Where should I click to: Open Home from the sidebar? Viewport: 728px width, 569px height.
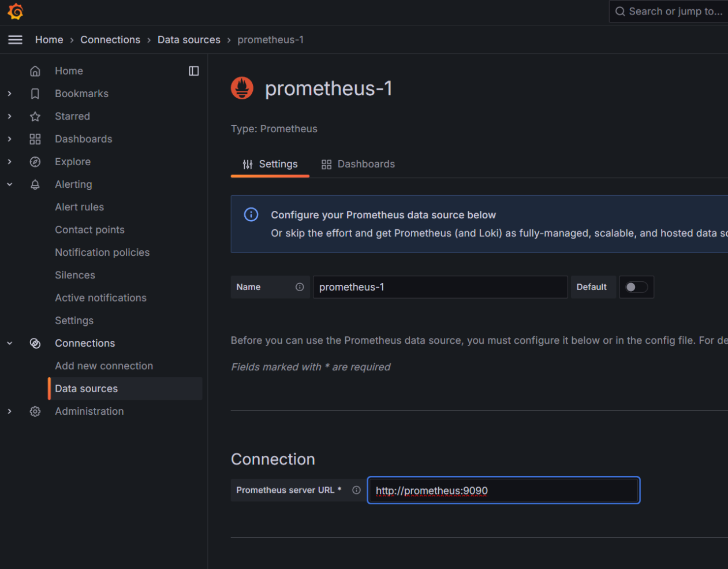coord(69,71)
